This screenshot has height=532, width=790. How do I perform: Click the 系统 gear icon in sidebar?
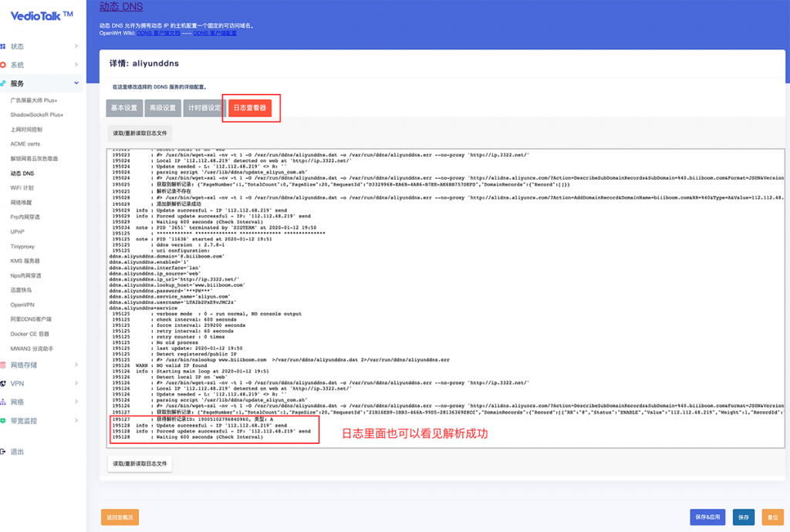[x=3, y=65]
